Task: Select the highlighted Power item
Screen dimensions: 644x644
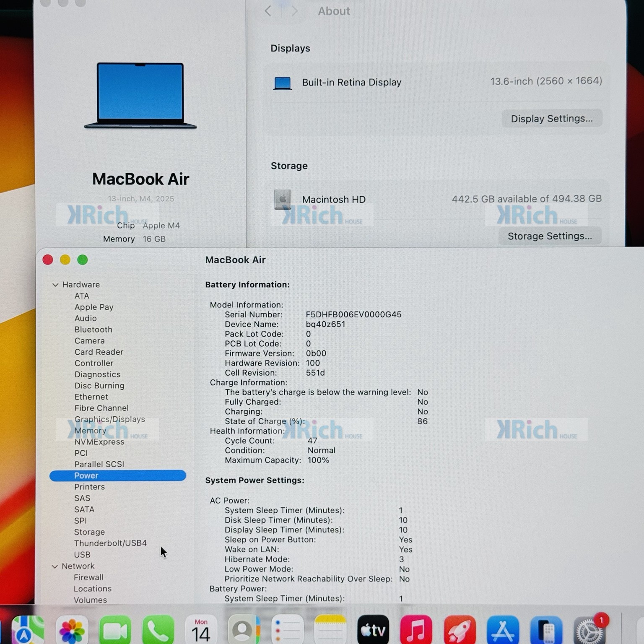Action: point(118,475)
